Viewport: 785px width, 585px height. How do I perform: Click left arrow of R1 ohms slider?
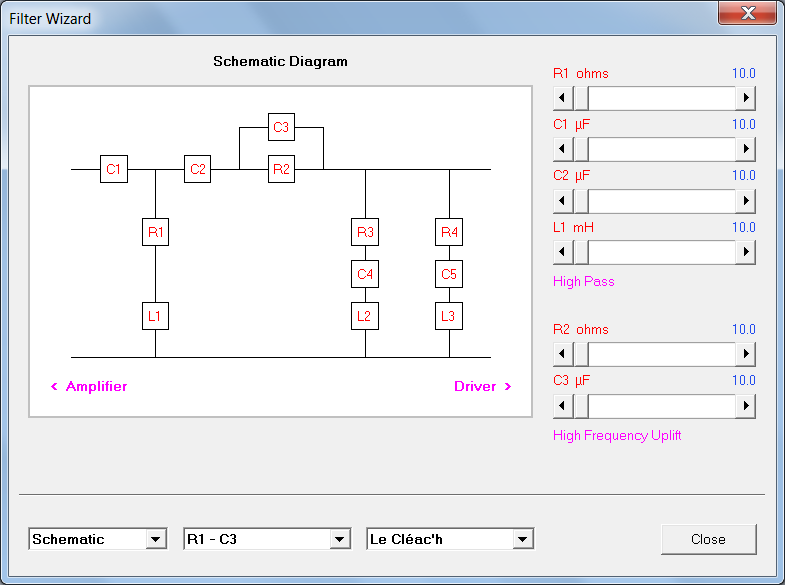point(563,98)
